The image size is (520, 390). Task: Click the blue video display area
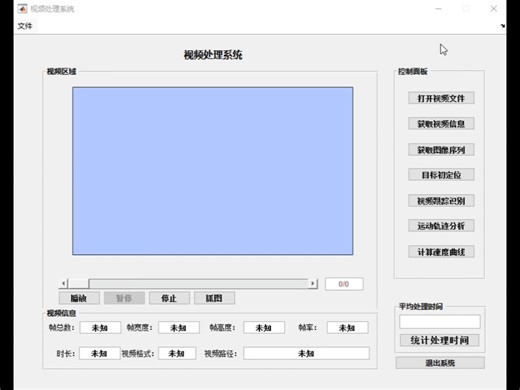tap(213, 171)
